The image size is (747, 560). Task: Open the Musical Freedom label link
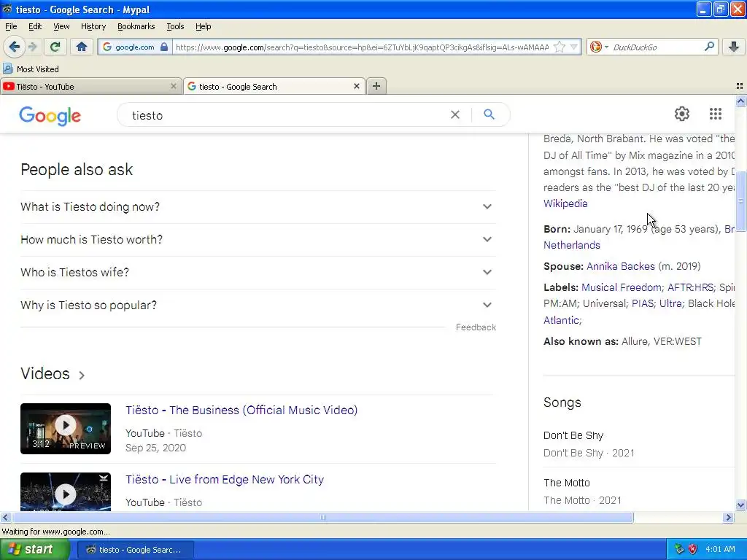(x=622, y=287)
